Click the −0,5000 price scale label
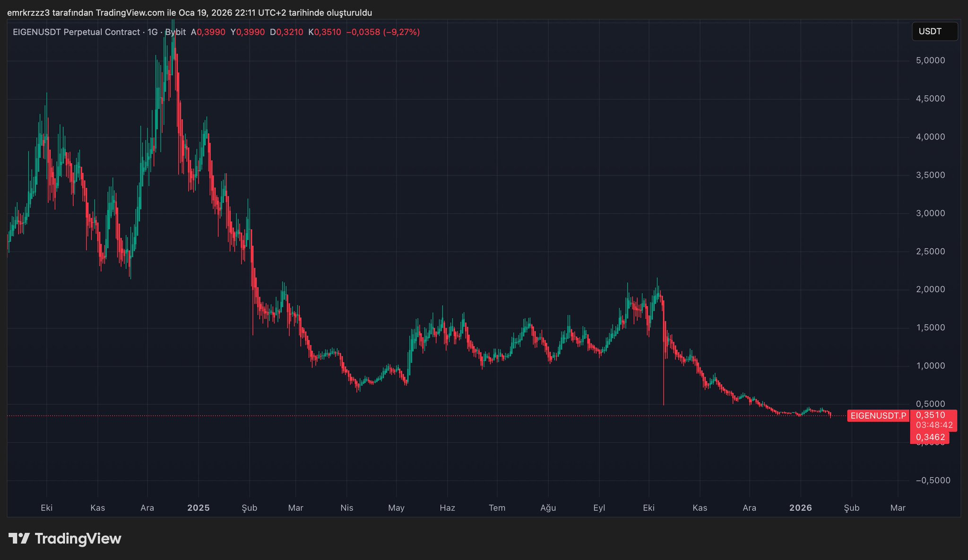 click(933, 480)
